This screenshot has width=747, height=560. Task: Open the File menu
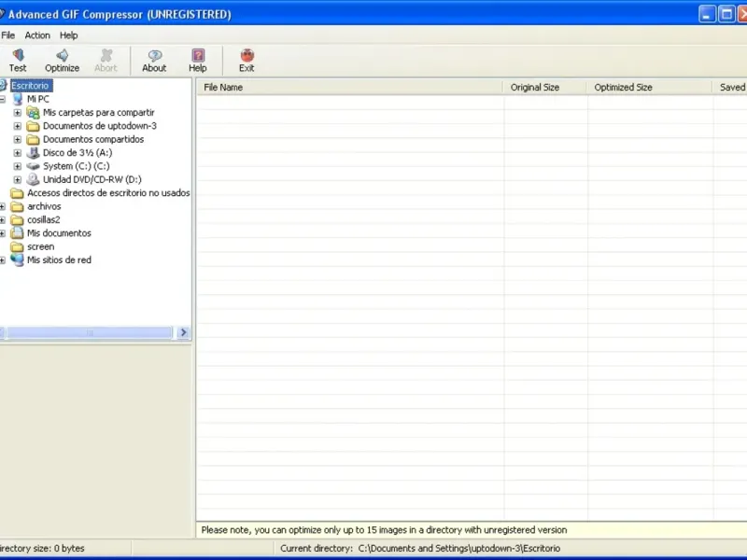point(8,35)
